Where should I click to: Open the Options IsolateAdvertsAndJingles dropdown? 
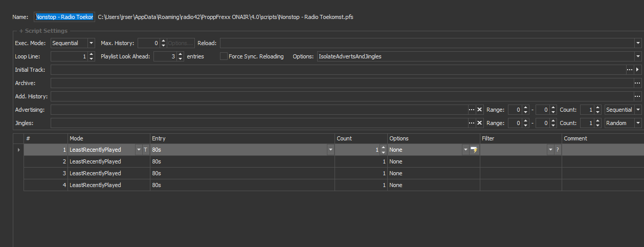tap(638, 56)
